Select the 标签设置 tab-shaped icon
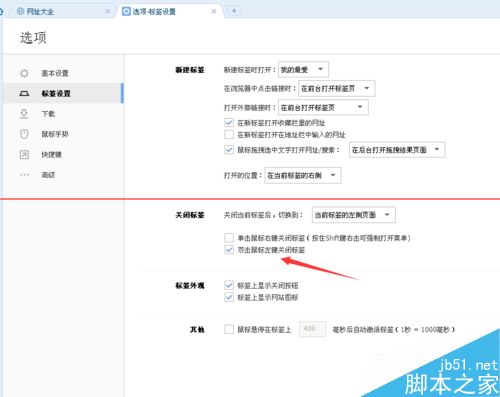Image resolution: width=500 pixels, height=397 pixels. point(24,94)
